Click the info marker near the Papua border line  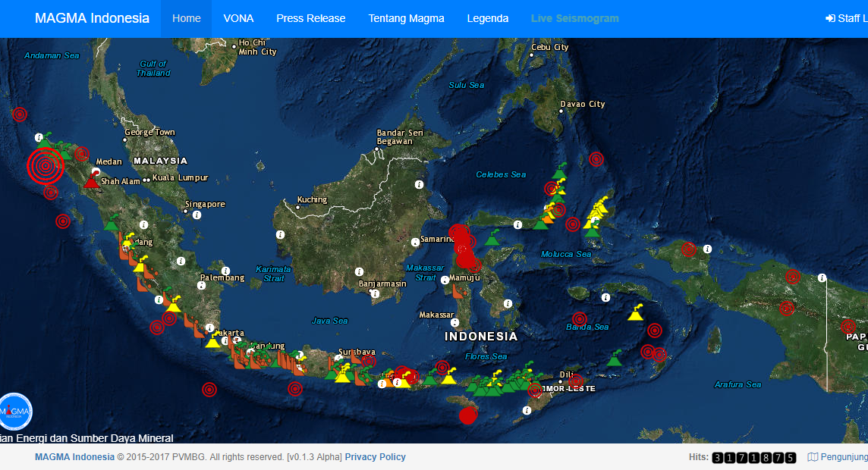(822, 277)
